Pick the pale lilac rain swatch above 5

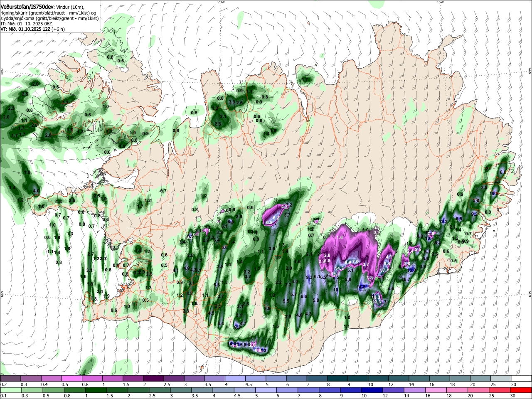tap(266, 390)
